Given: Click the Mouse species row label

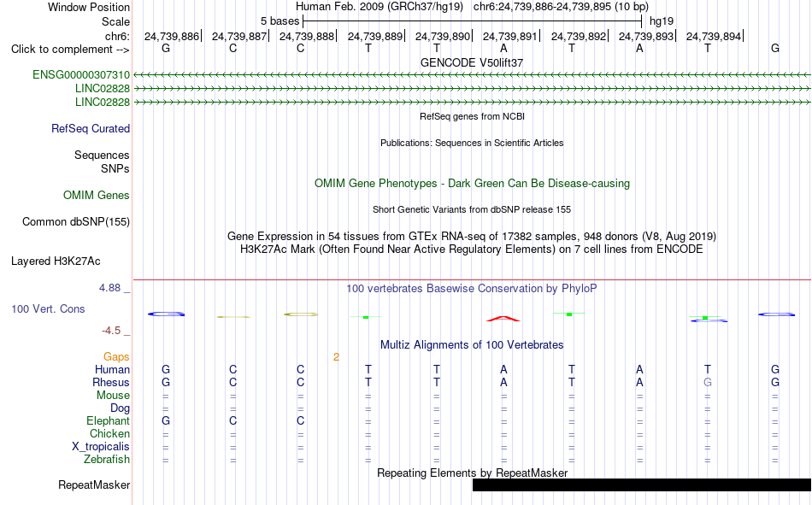Looking at the screenshot, I should click(113, 395).
